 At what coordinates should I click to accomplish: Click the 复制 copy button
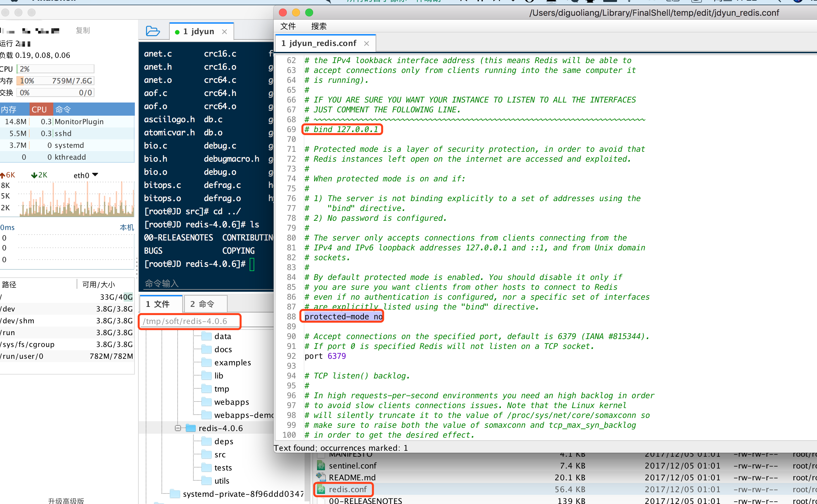coord(83,31)
